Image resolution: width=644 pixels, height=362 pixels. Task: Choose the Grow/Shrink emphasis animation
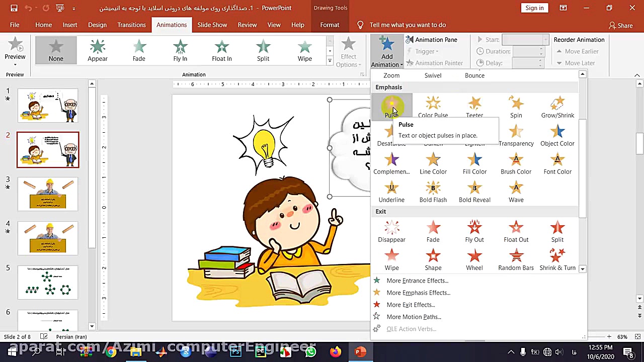pyautogui.click(x=557, y=107)
